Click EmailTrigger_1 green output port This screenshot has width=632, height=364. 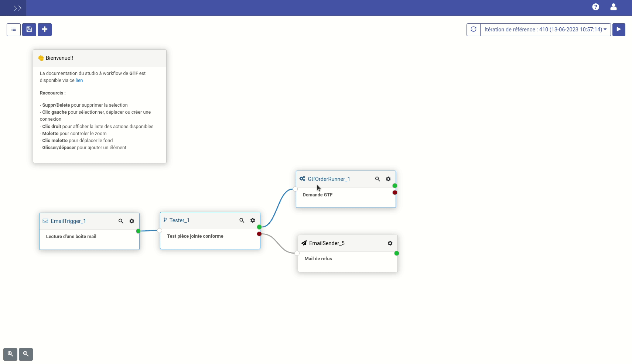138,231
